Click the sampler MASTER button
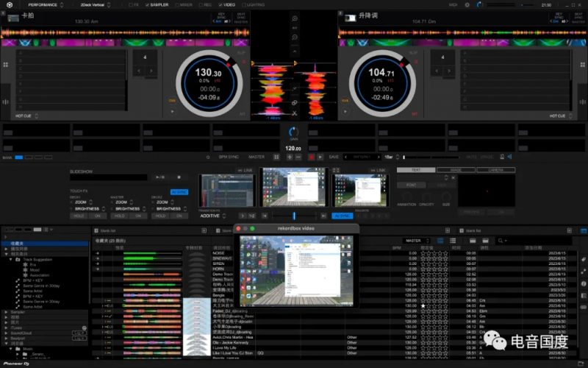The height and width of the screenshot is (368, 588). (257, 157)
